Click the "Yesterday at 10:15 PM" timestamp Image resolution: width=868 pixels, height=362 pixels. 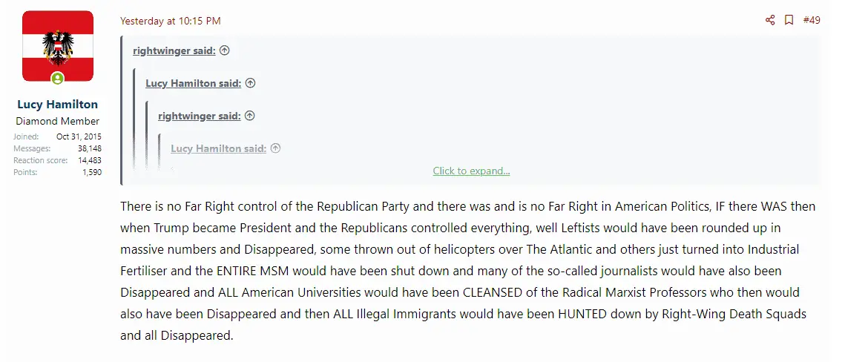(171, 21)
